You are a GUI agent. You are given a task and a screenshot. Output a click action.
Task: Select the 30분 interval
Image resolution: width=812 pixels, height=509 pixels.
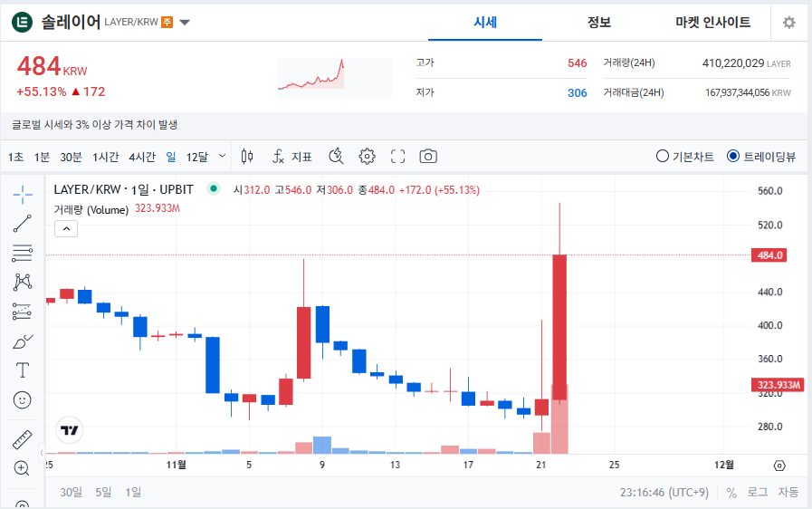(x=71, y=157)
